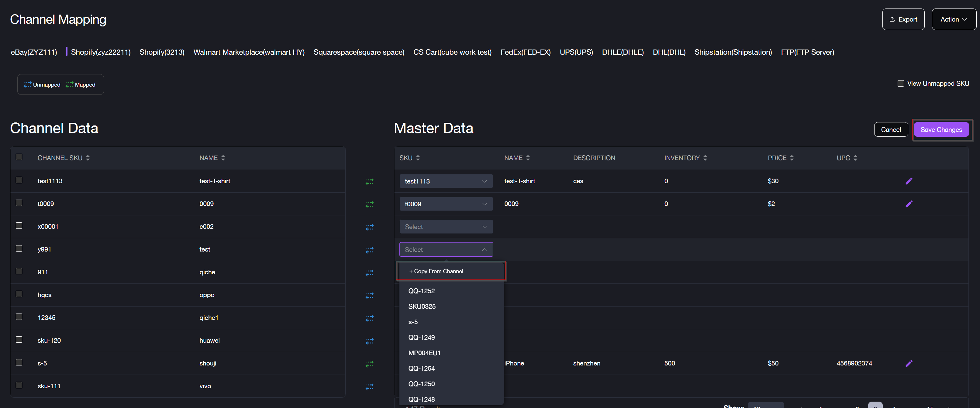Image resolution: width=980 pixels, height=408 pixels.
Task: Choose Copy From Channel option
Action: (438, 271)
